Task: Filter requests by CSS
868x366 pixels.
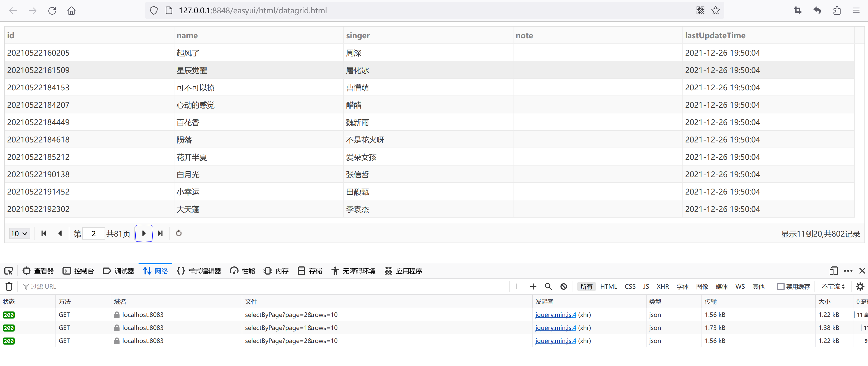Action: point(630,287)
